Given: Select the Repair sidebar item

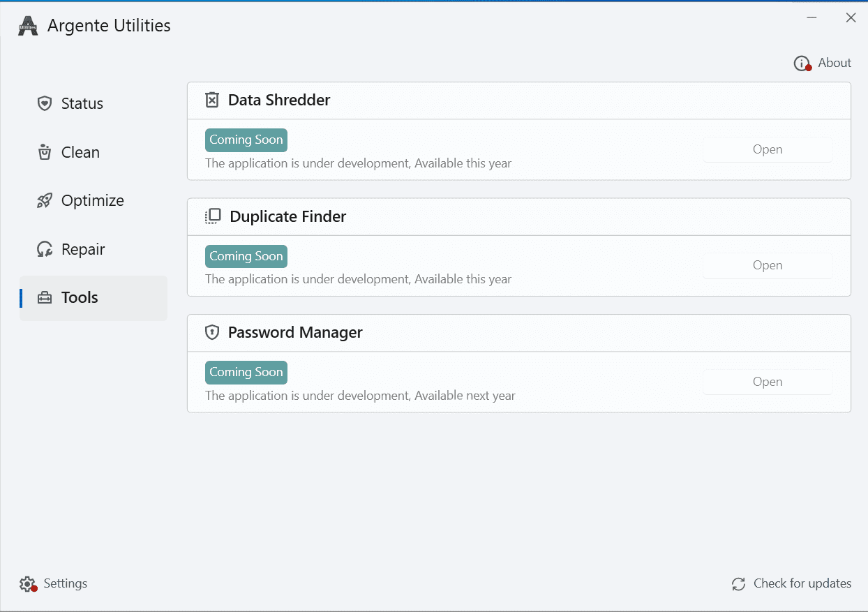Looking at the screenshot, I should [x=83, y=249].
